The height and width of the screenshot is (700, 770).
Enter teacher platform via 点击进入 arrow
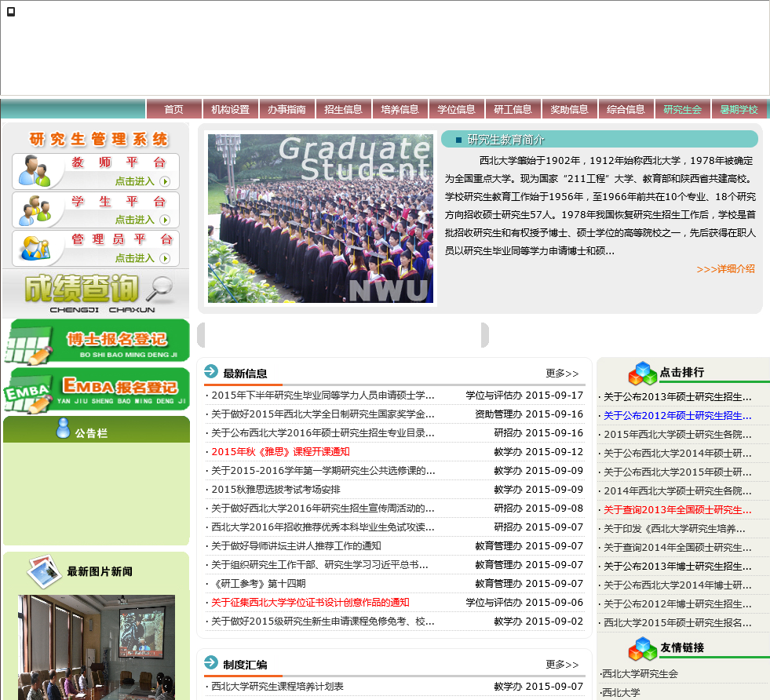tap(165, 181)
